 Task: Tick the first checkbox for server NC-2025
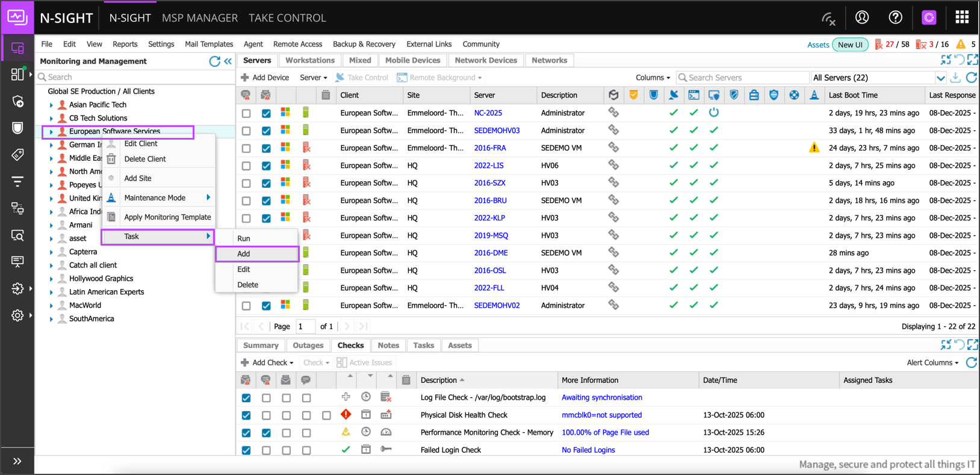tap(246, 113)
